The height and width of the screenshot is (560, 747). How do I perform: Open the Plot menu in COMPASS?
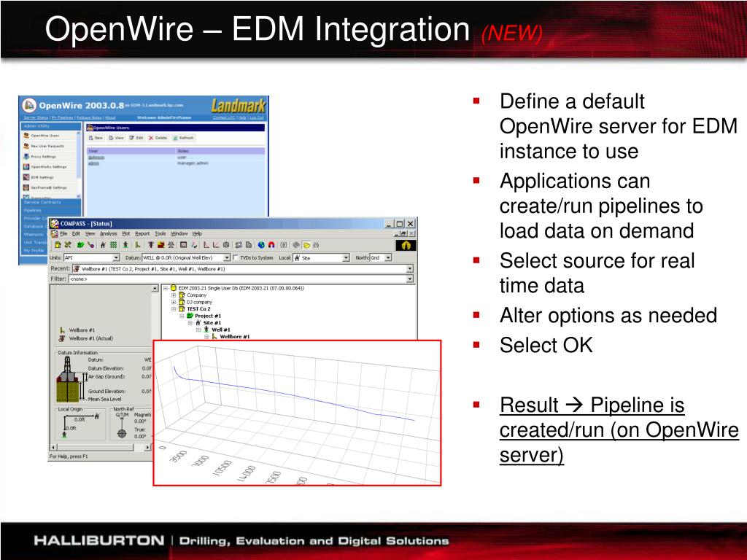(126, 234)
